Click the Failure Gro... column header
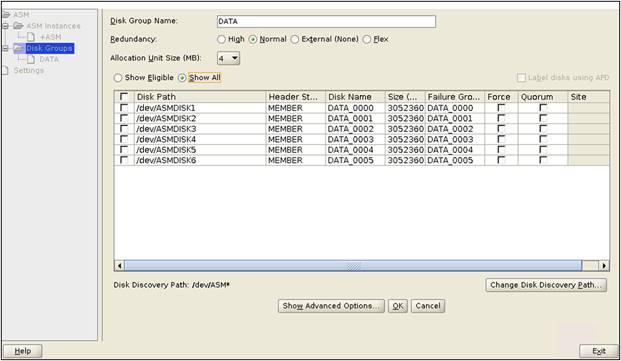621x361 pixels. (x=455, y=97)
